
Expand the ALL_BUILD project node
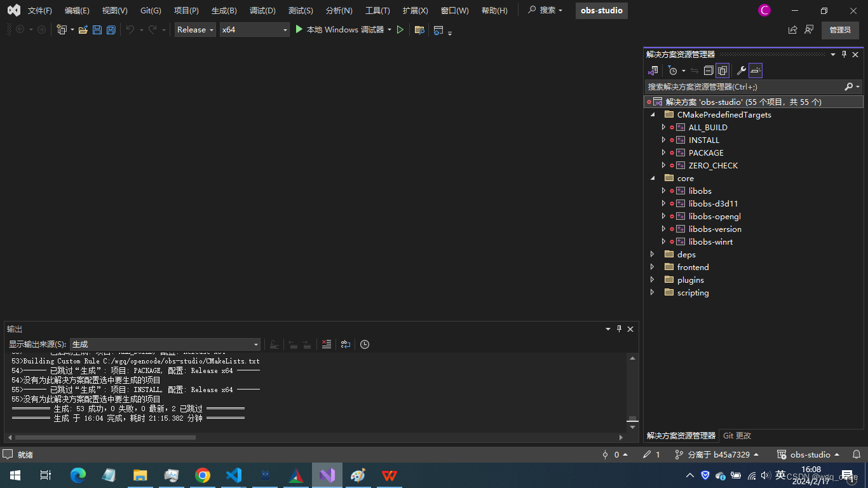pyautogui.click(x=663, y=128)
